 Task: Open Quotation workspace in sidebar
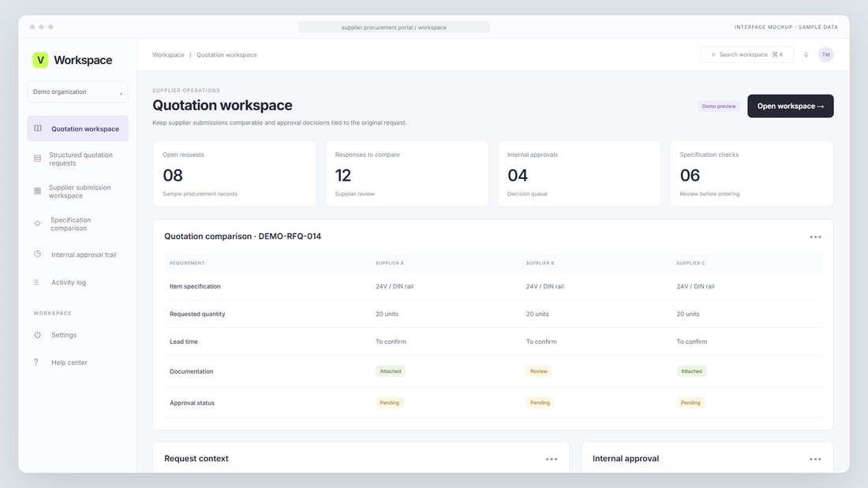pos(77,129)
